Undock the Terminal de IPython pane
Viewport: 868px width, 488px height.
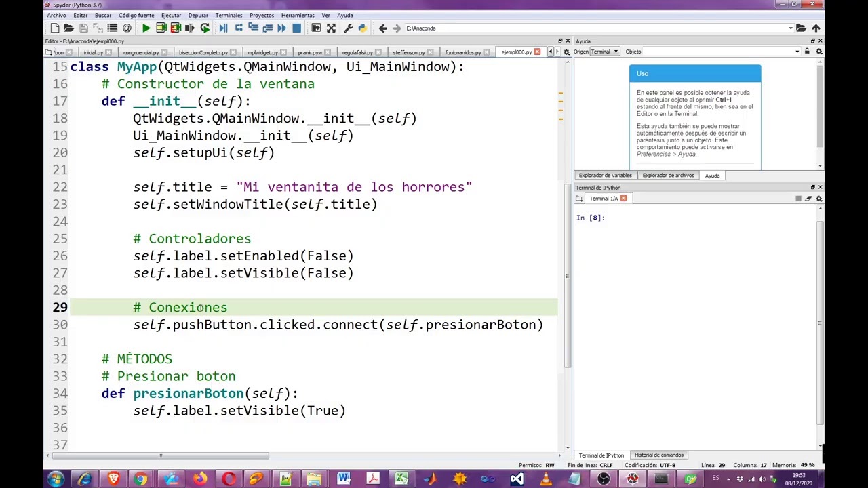tap(812, 188)
